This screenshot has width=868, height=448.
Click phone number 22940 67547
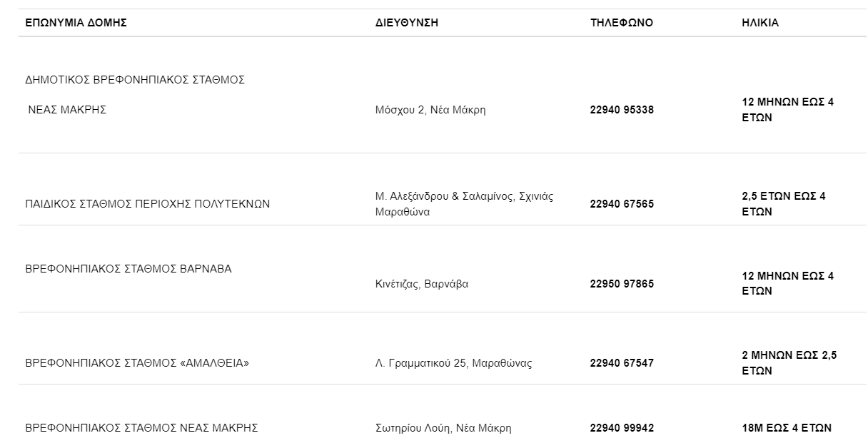click(x=622, y=363)
